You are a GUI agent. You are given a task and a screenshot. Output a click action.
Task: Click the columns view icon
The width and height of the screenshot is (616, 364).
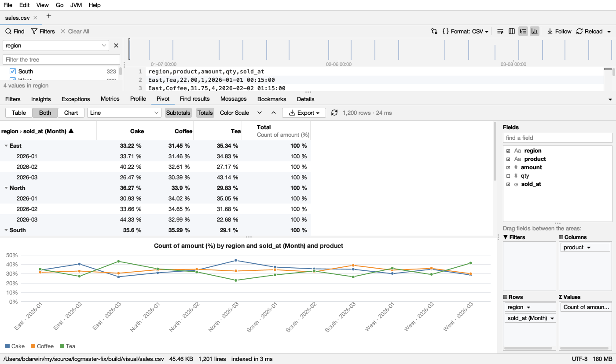[512, 31]
